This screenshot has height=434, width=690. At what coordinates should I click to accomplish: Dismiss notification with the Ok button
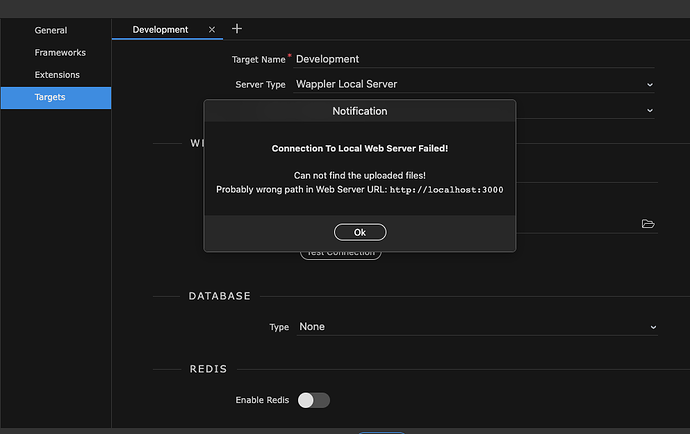(x=360, y=232)
